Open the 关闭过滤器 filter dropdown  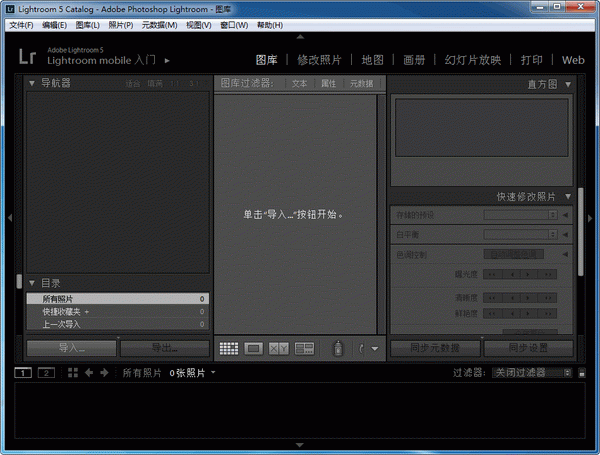click(532, 373)
